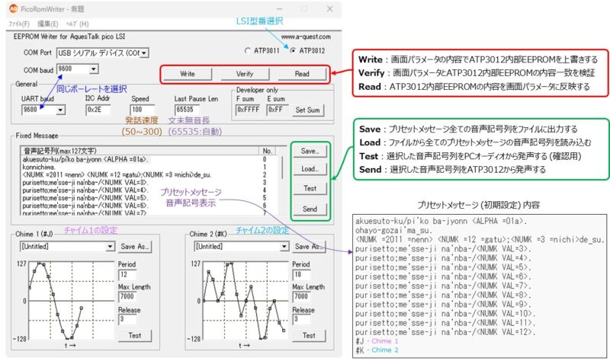Select the ATP3012 radio button
This screenshot has height=364, width=610.
(x=293, y=51)
